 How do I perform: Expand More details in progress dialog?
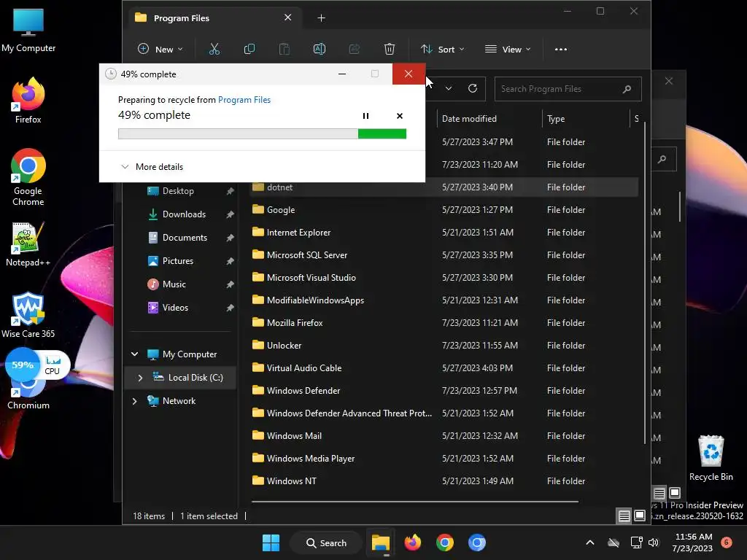click(152, 167)
